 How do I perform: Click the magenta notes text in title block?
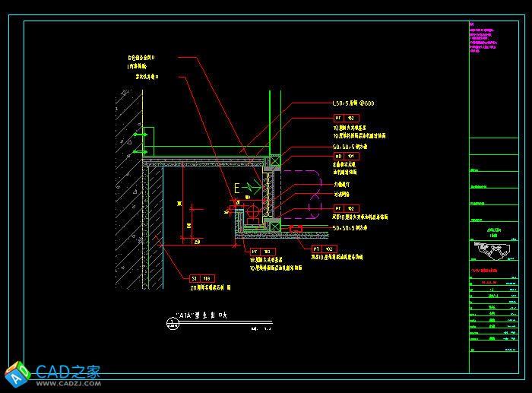486,38
